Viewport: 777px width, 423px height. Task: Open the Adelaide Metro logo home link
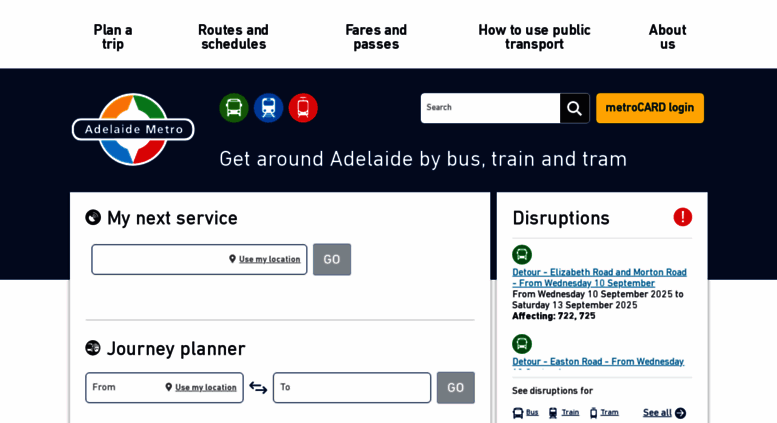coord(133,129)
